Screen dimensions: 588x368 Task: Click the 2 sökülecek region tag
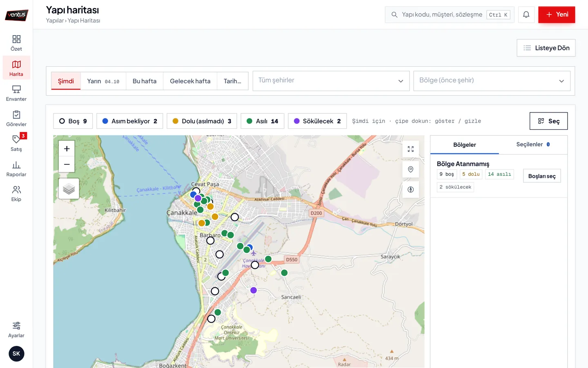pyautogui.click(x=455, y=187)
